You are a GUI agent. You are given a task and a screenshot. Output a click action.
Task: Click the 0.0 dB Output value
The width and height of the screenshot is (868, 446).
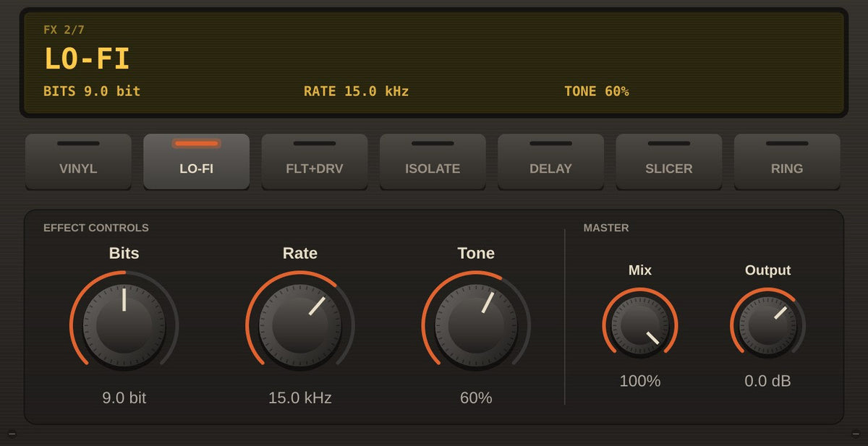(x=767, y=381)
